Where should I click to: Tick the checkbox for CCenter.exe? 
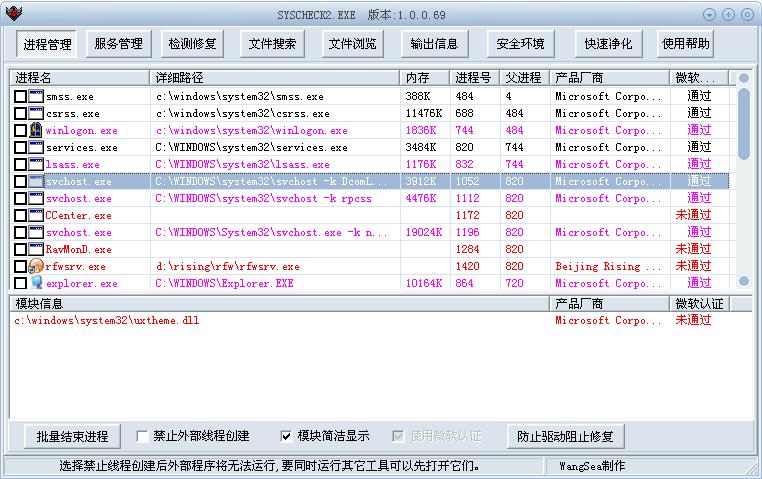coord(20,215)
